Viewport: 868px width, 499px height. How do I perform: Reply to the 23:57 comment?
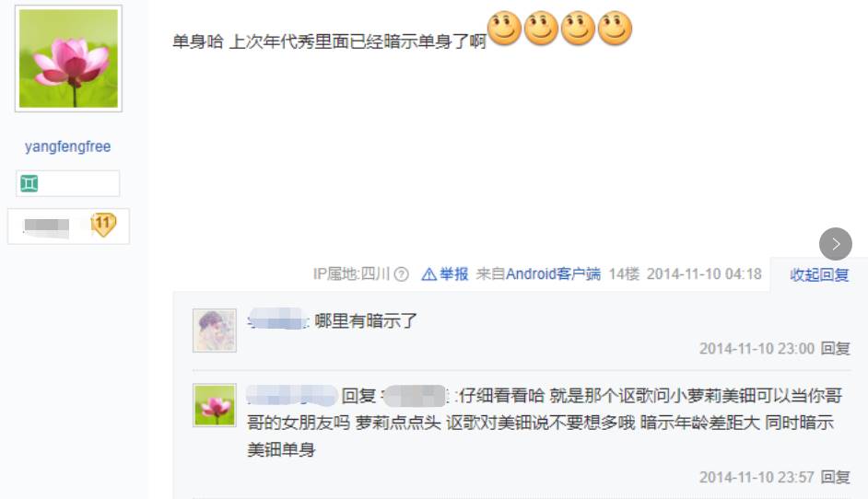836,478
